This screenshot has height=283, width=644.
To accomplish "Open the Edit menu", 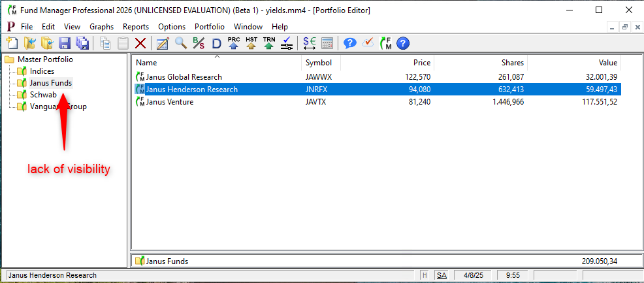I will (48, 27).
